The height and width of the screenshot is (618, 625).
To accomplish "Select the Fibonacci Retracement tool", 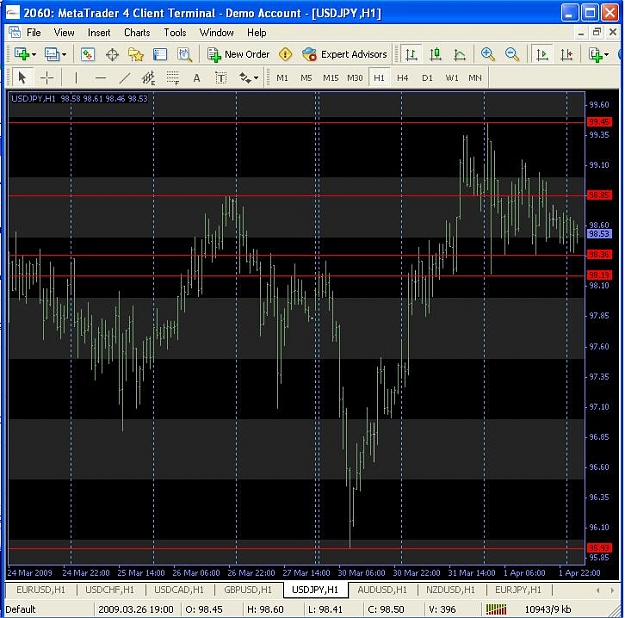I will pyautogui.click(x=173, y=77).
